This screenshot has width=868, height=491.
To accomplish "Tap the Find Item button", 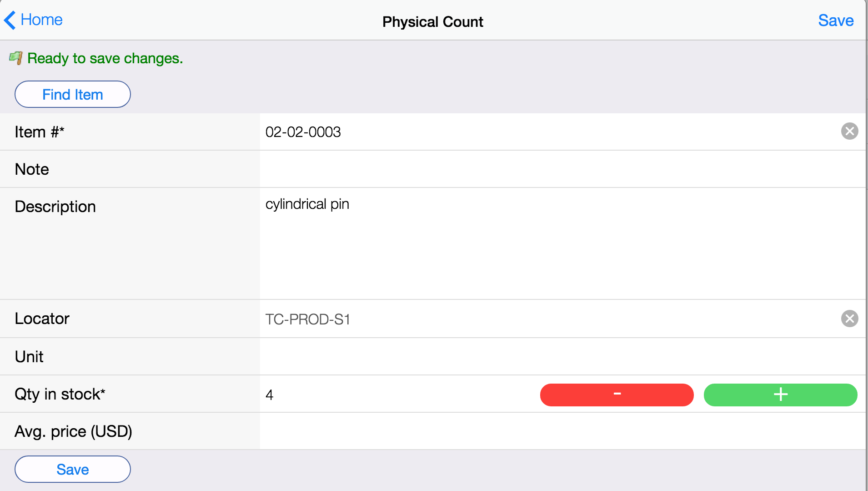I will (x=73, y=94).
